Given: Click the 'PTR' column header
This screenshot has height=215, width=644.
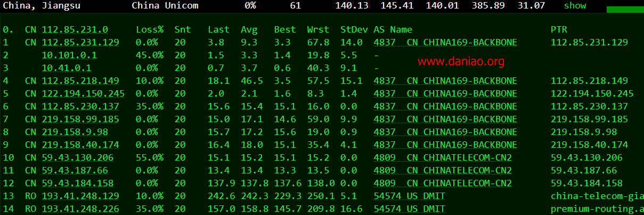Looking at the screenshot, I should 559,29.
